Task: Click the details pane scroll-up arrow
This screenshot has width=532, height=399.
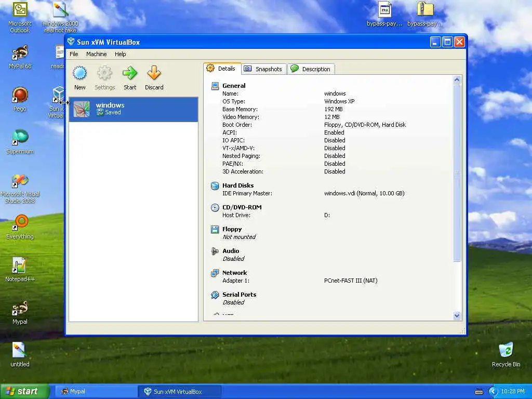Action: [x=457, y=79]
